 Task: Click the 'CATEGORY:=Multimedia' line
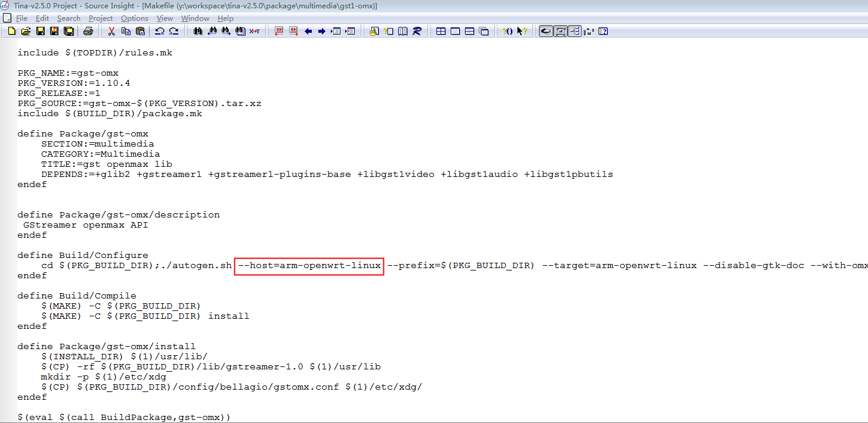tap(101, 154)
